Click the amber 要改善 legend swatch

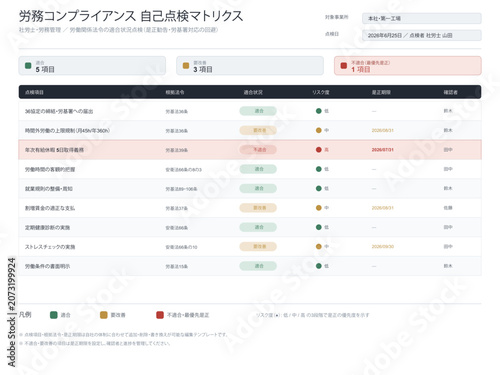click(x=104, y=315)
